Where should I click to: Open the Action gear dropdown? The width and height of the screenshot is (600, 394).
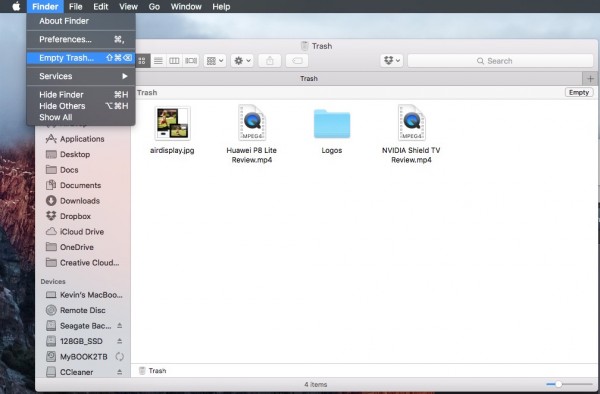click(x=242, y=61)
